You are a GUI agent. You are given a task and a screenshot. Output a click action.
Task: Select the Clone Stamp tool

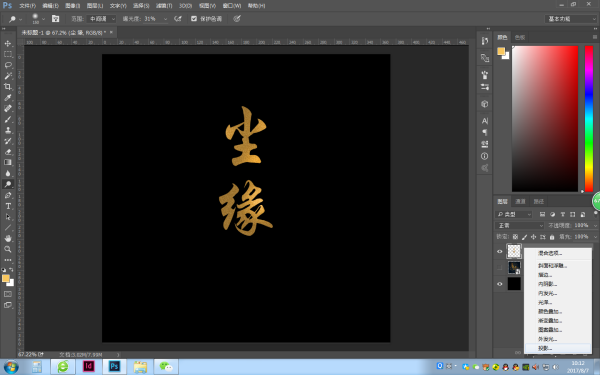[x=8, y=130]
